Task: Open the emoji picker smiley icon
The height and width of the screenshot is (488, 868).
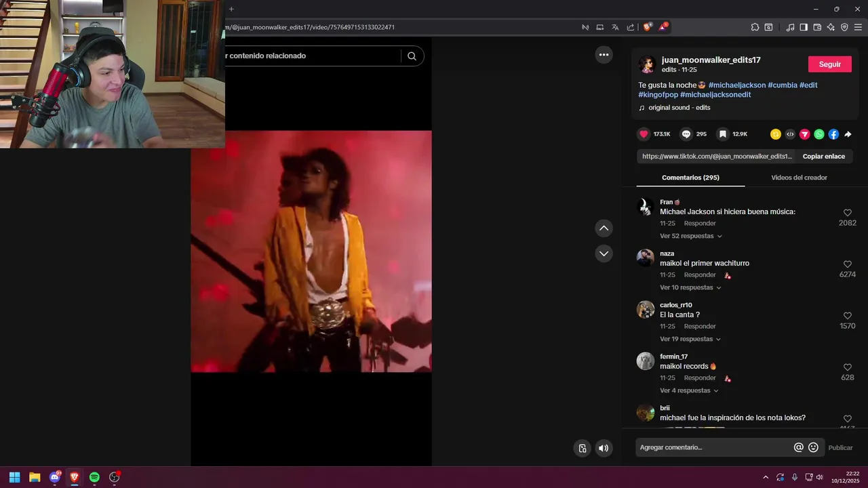Action: point(813,447)
